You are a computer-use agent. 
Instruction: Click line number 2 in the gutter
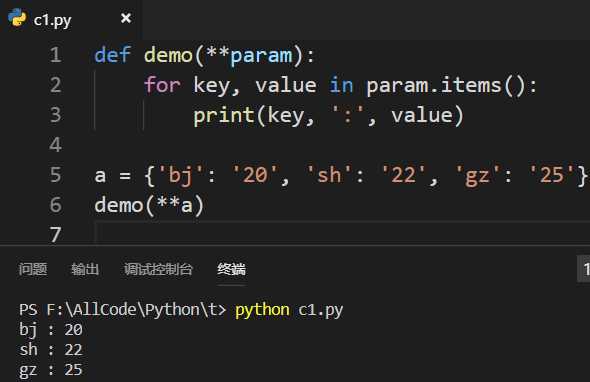55,85
